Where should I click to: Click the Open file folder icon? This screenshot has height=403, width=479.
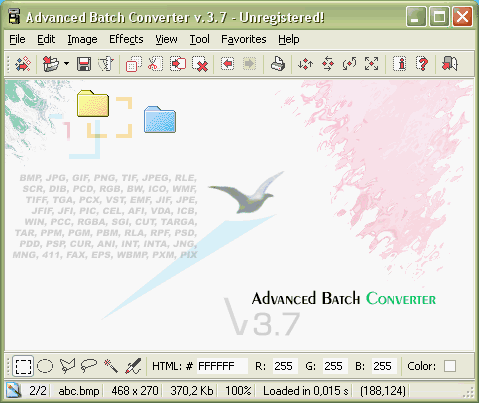click(x=51, y=64)
